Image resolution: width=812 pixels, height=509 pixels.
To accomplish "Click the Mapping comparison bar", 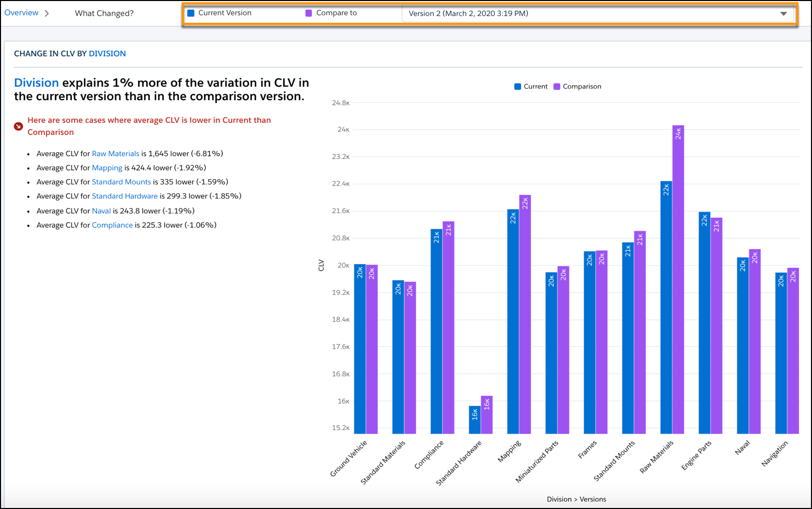I will (x=525, y=314).
